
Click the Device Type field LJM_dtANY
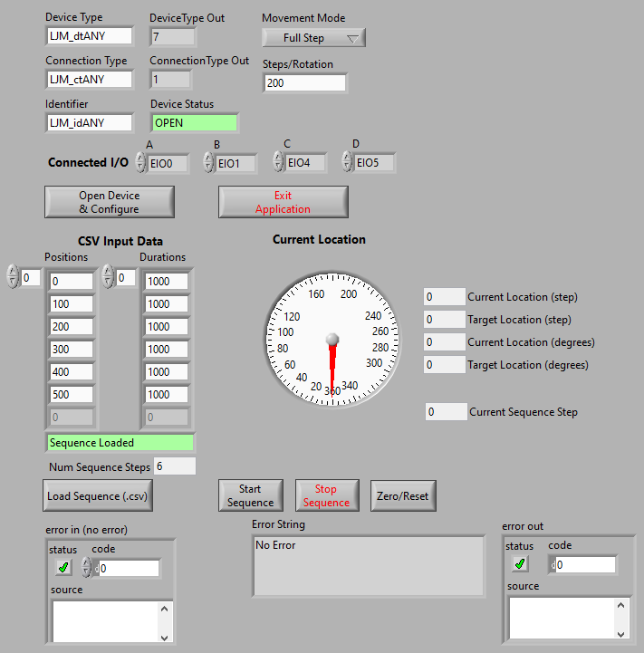pos(89,36)
